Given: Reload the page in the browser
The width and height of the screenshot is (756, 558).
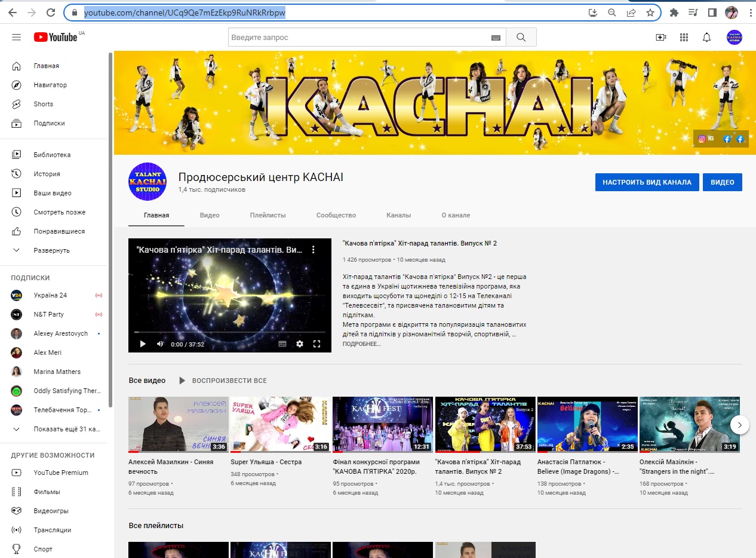Looking at the screenshot, I should pyautogui.click(x=51, y=13).
